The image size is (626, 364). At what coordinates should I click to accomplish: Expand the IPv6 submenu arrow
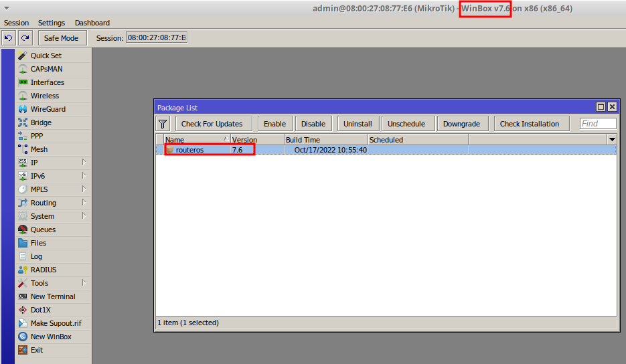tap(84, 175)
